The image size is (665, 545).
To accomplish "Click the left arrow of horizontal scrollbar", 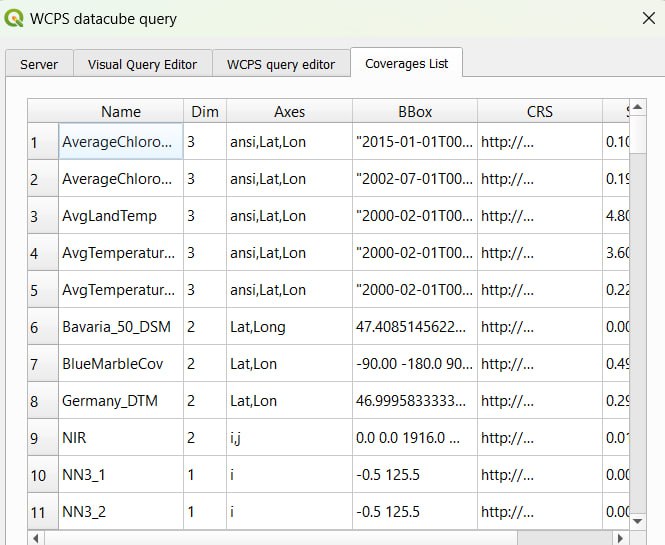I will 36,538.
